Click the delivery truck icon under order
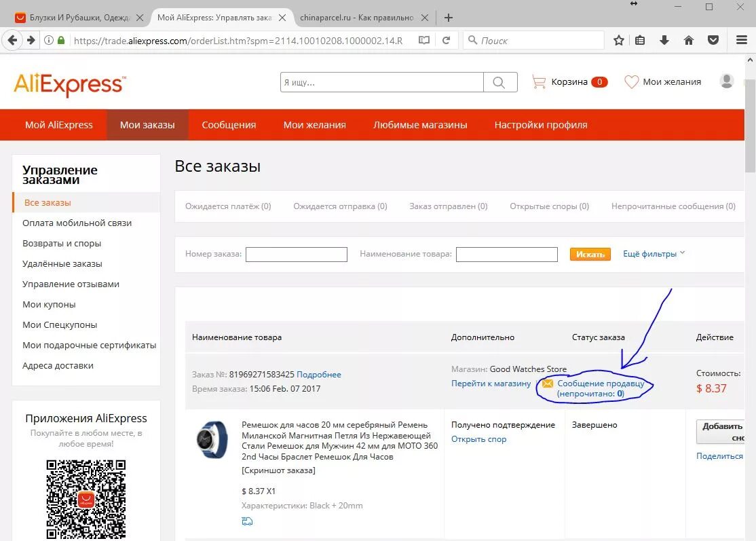This screenshot has height=541, width=756. click(x=247, y=521)
